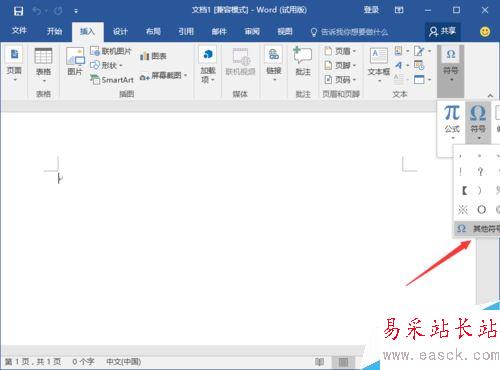Open the 邮件 (Mailings) tab

(x=219, y=31)
